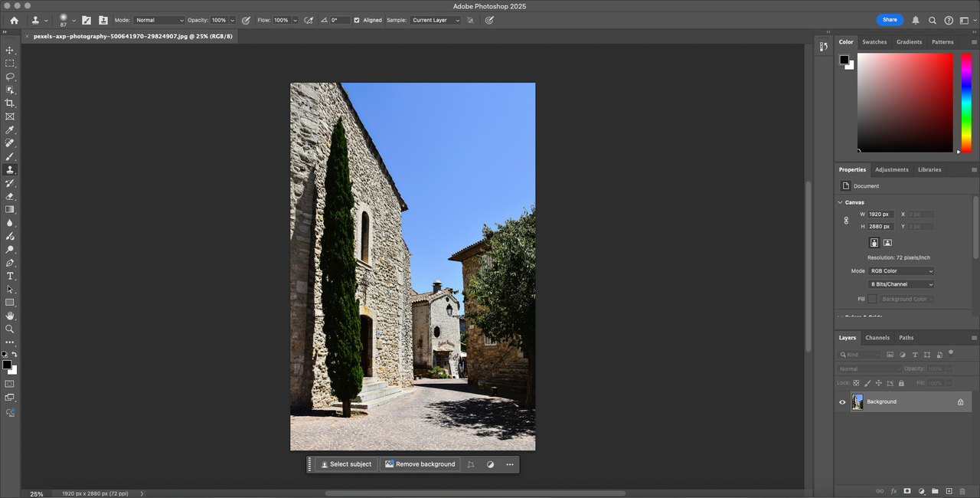Image resolution: width=980 pixels, height=498 pixels.
Task: Switch to the Patterns tab
Action: pyautogui.click(x=942, y=42)
